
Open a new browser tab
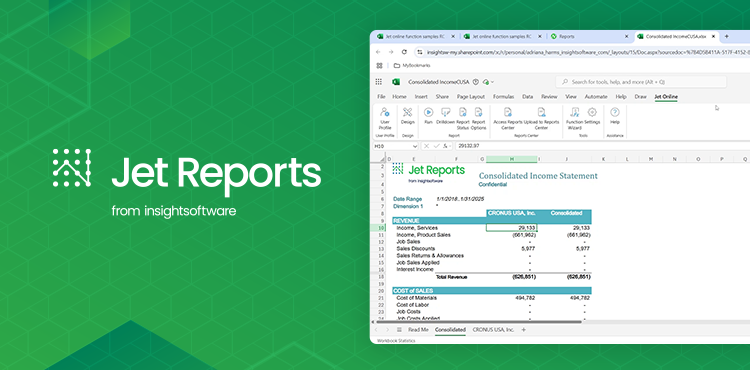(x=727, y=36)
